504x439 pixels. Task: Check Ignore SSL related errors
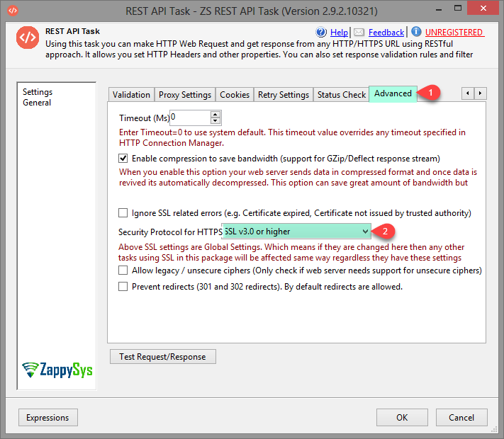(123, 213)
